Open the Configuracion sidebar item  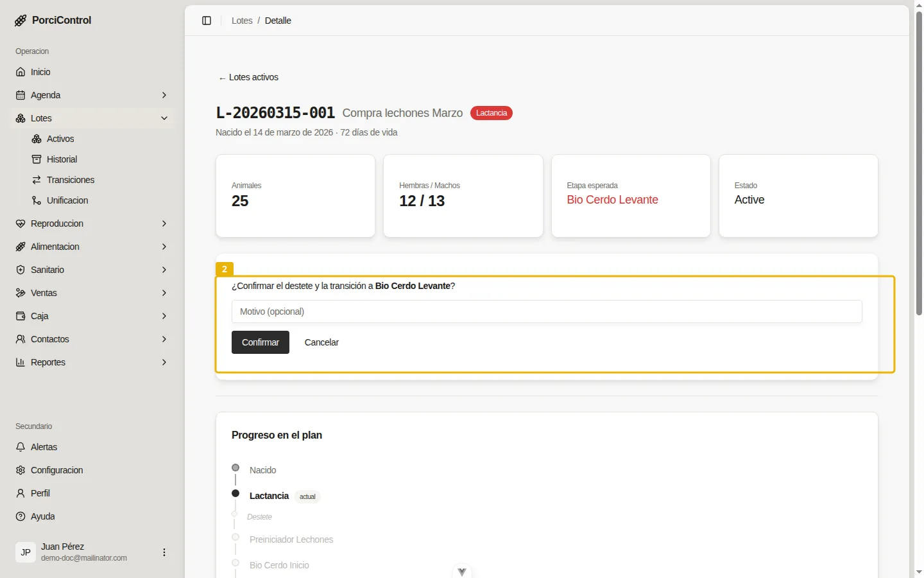[92, 470]
